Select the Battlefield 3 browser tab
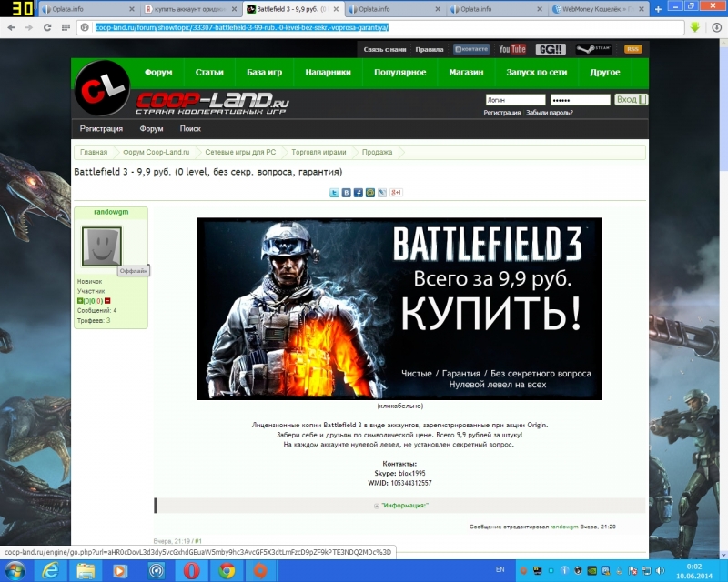Image resolution: width=728 pixels, height=582 pixels. (x=292, y=9)
